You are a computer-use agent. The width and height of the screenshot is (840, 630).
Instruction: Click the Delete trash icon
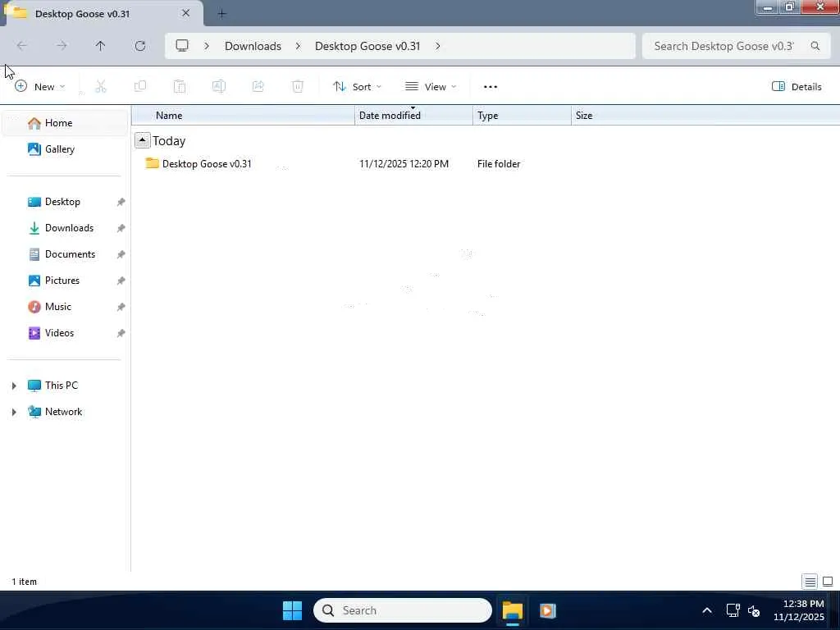[297, 86]
